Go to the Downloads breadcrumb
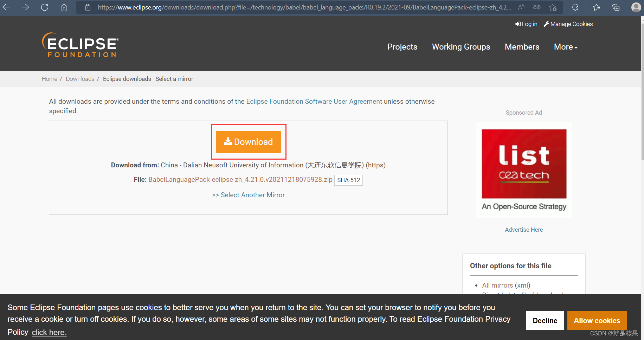The height and width of the screenshot is (340, 644). pyautogui.click(x=80, y=79)
